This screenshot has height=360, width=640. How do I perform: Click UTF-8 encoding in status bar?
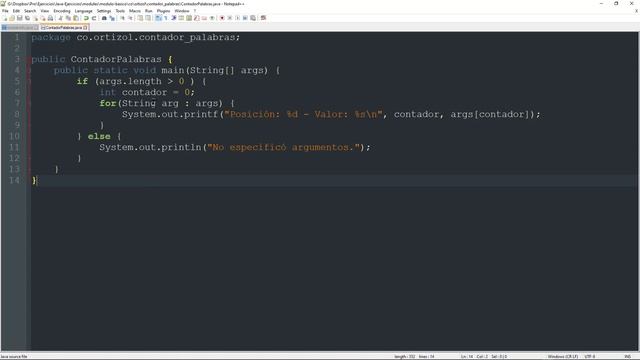pyautogui.click(x=590, y=357)
